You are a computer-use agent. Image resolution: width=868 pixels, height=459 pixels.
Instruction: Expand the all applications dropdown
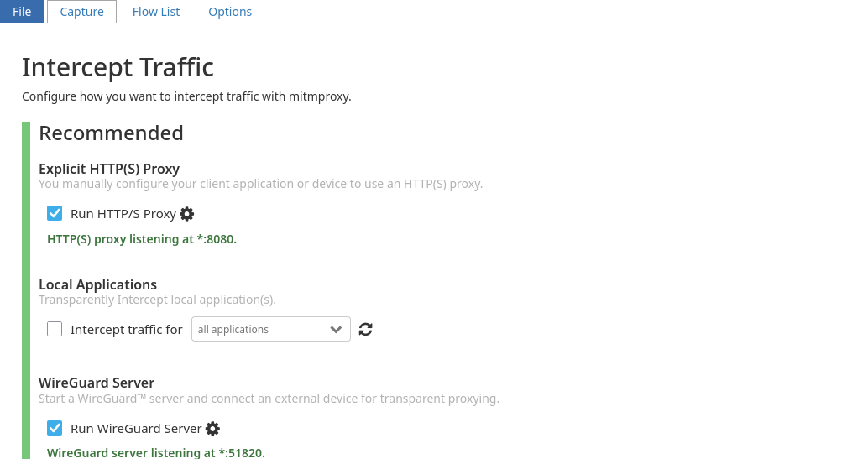click(270, 329)
